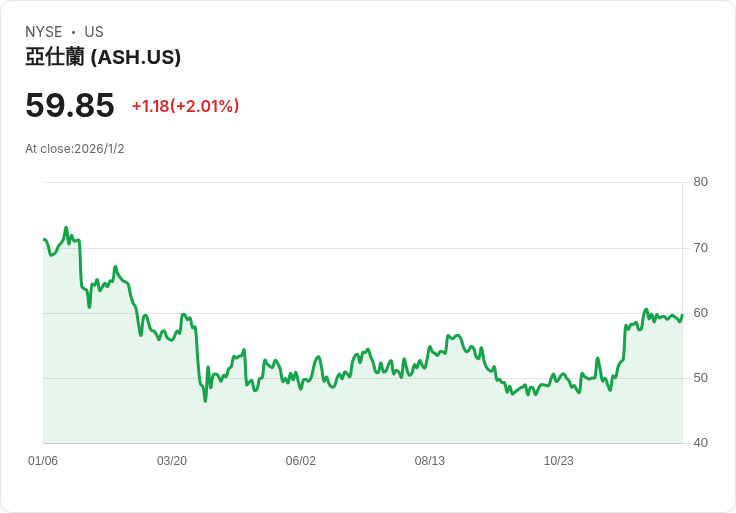The height and width of the screenshot is (513, 736).
Task: Click the highest peak of the price line
Action: tap(66, 228)
